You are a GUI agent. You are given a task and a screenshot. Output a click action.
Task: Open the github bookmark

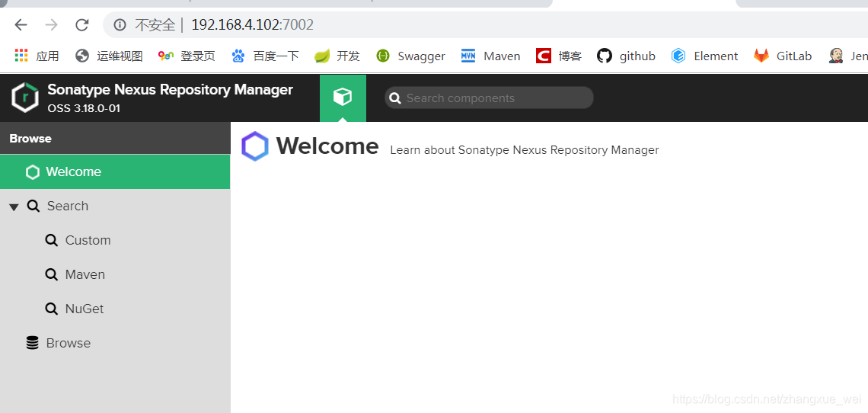coord(626,56)
